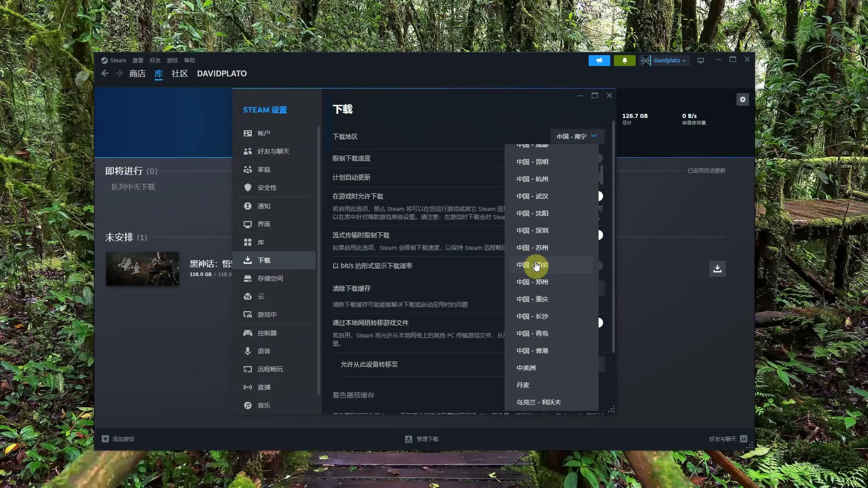The image size is (868, 488).
Task: Select 中国 - 重庆 from the region list
Action: coord(552,299)
